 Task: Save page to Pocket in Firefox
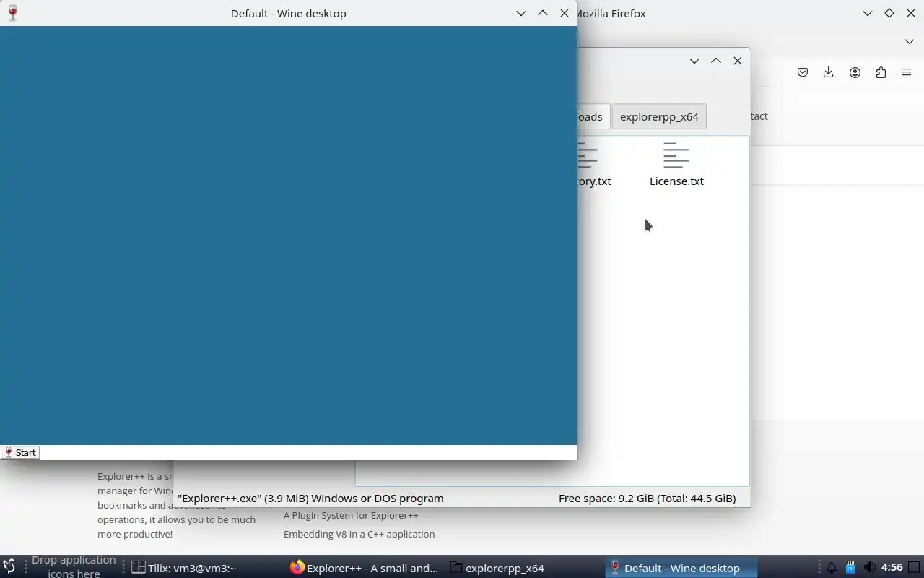[x=803, y=72]
